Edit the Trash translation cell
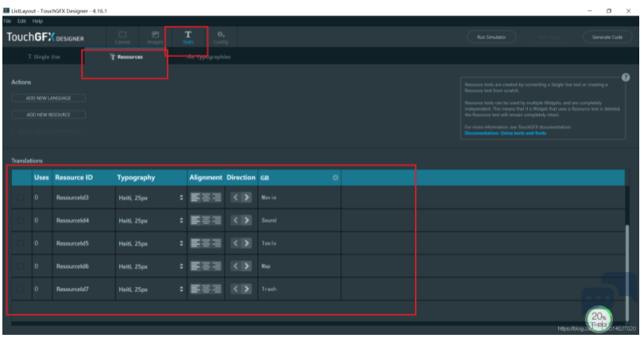This screenshot has height=338, width=644. pyautogui.click(x=300, y=289)
